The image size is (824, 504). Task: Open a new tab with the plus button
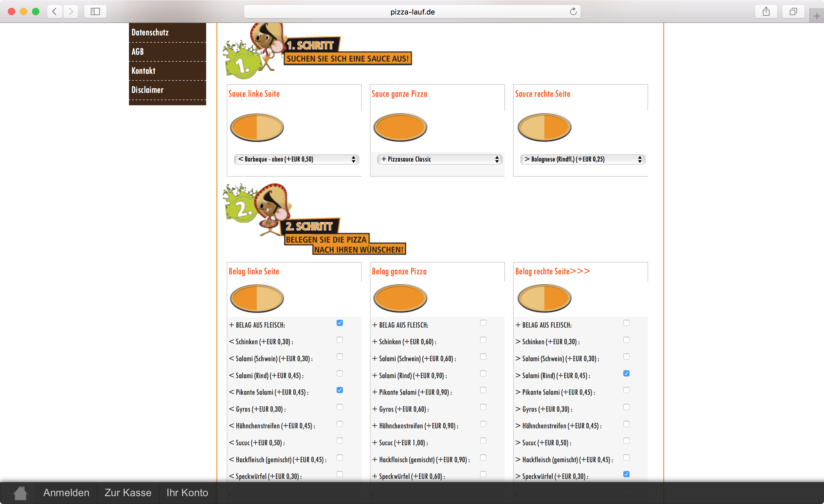(x=817, y=16)
